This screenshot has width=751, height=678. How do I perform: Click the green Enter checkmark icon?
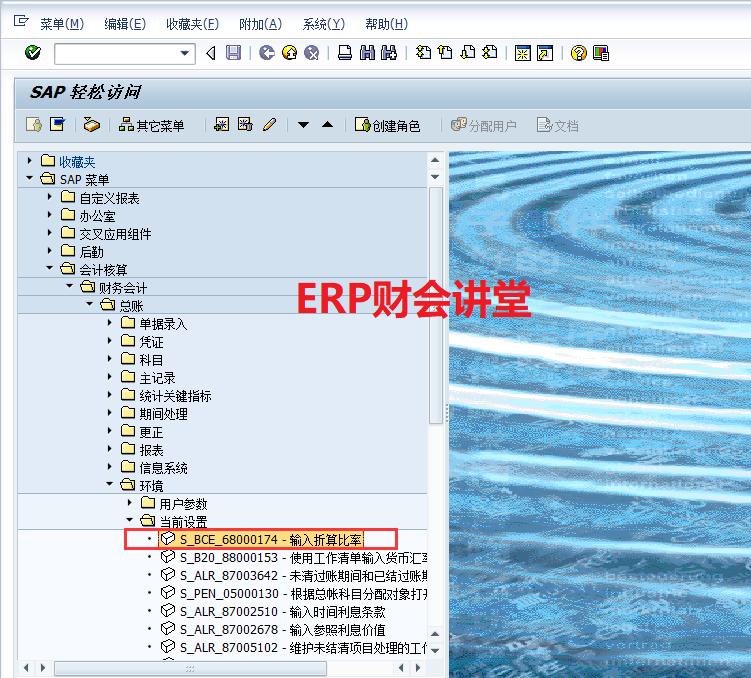pos(32,53)
